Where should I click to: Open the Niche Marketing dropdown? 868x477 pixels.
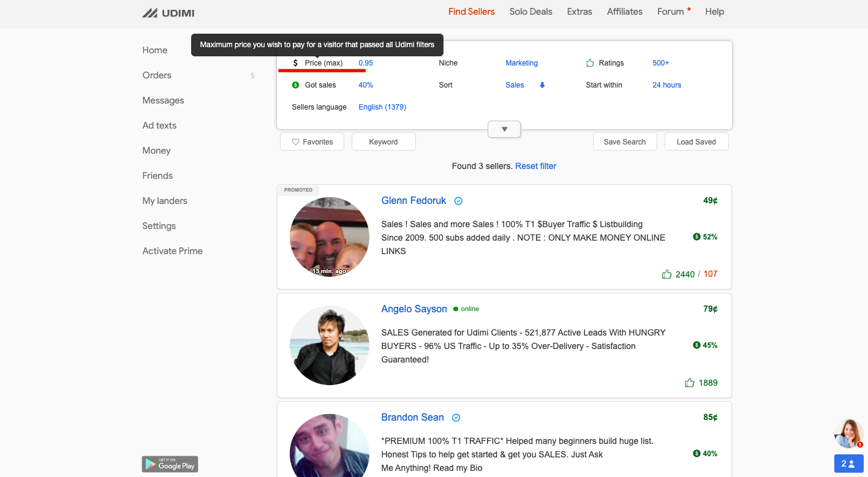coord(521,63)
